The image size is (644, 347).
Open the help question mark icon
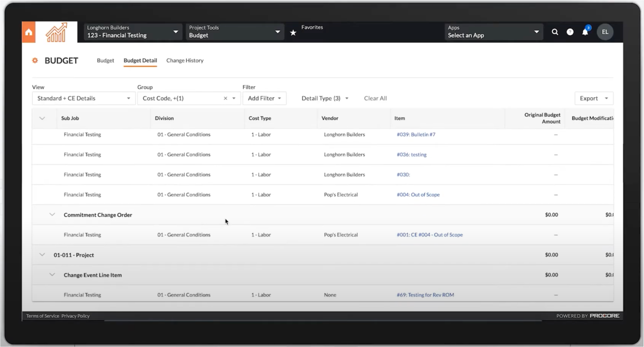point(570,32)
